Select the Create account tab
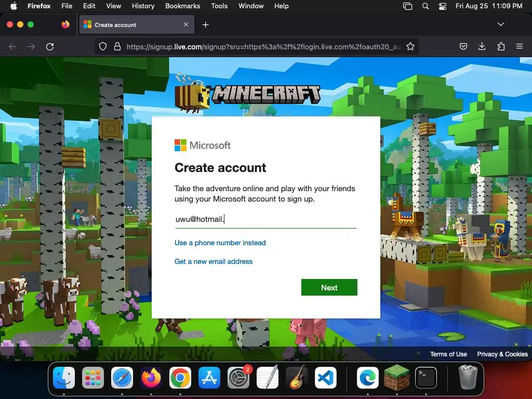Image resolution: width=532 pixels, height=399 pixels. [137, 25]
